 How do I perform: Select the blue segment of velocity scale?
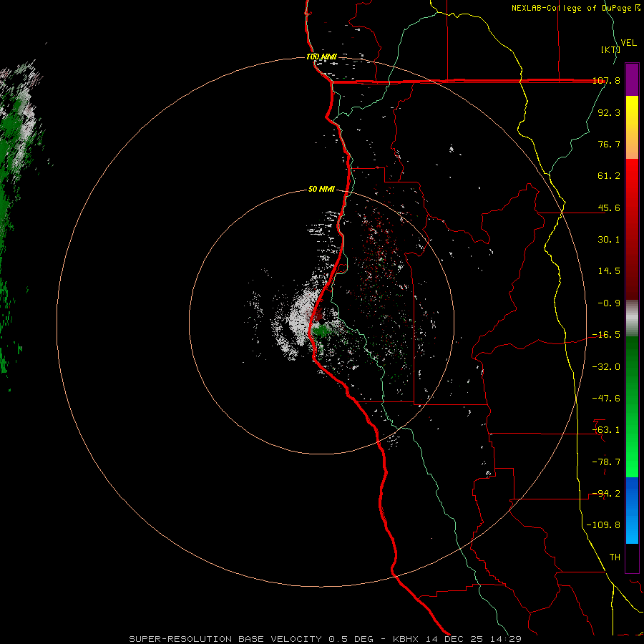[x=632, y=510]
